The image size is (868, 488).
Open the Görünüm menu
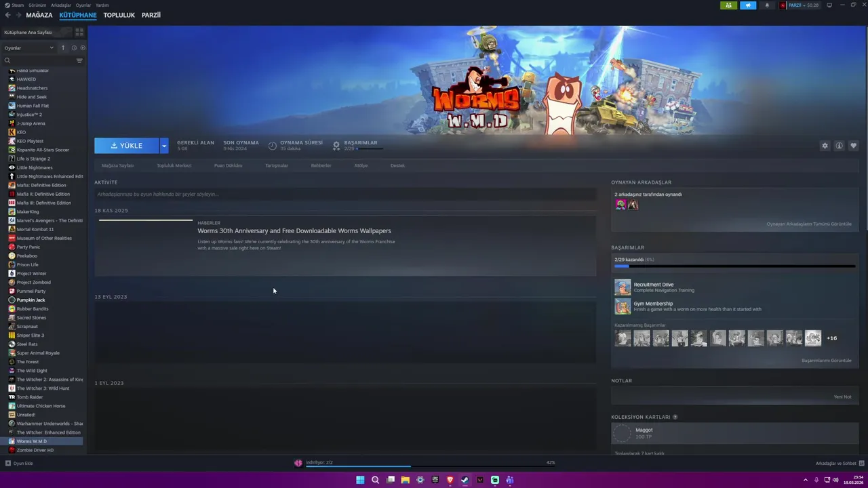[37, 5]
